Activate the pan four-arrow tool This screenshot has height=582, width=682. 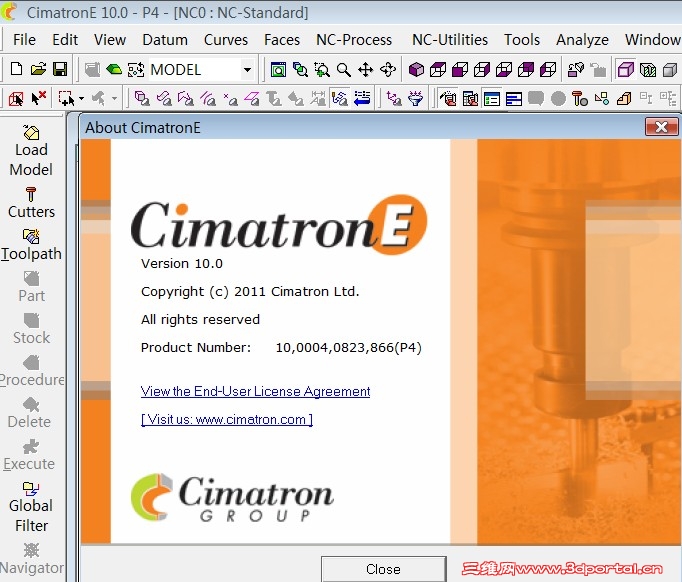pyautogui.click(x=365, y=70)
